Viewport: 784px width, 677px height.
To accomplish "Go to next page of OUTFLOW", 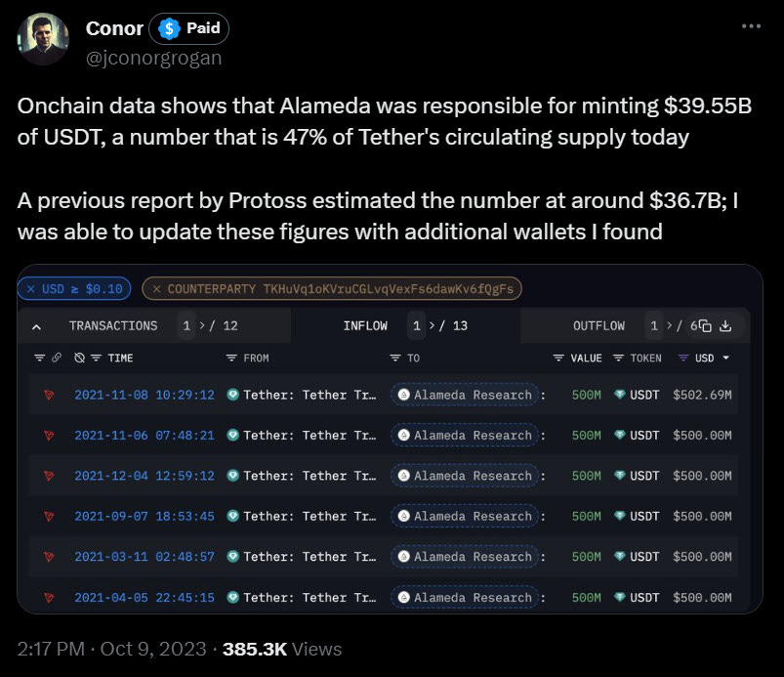I will tap(669, 325).
